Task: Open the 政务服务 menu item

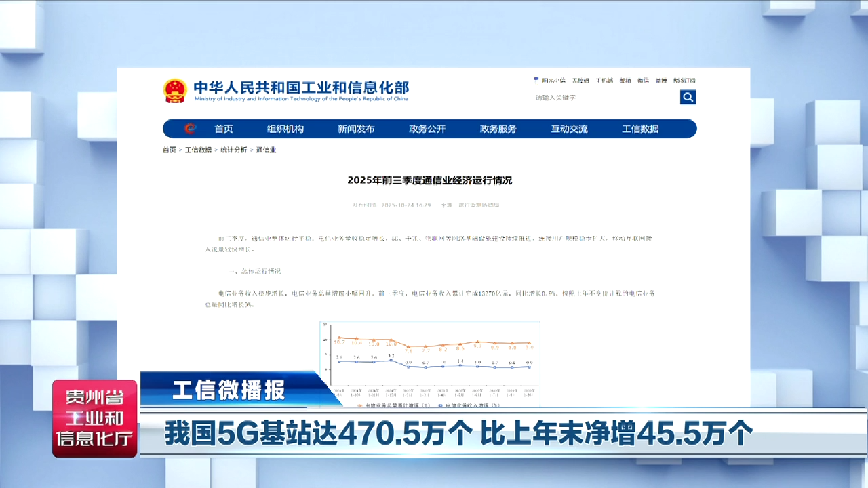Action: [x=498, y=129]
